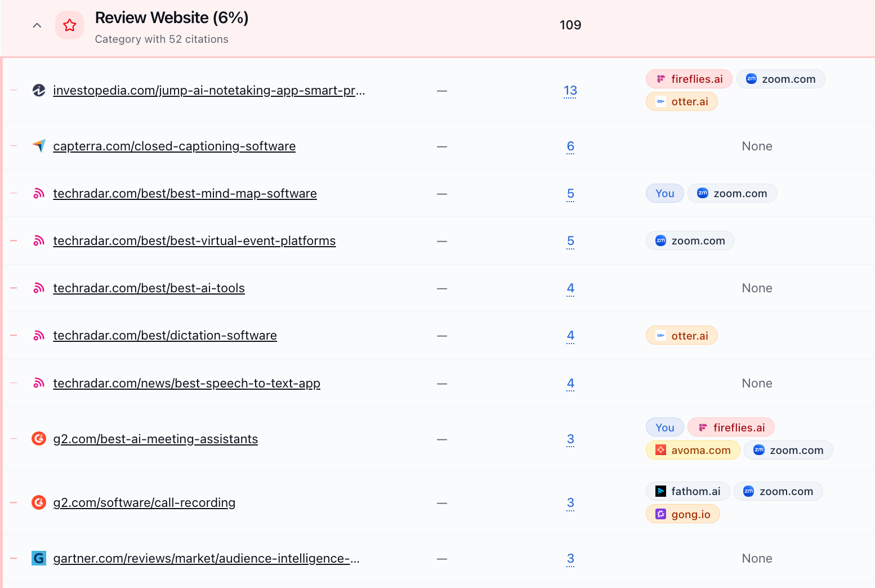Click TechRadar icon next to best-mind-map-software
This screenshot has height=588, width=875.
39,193
